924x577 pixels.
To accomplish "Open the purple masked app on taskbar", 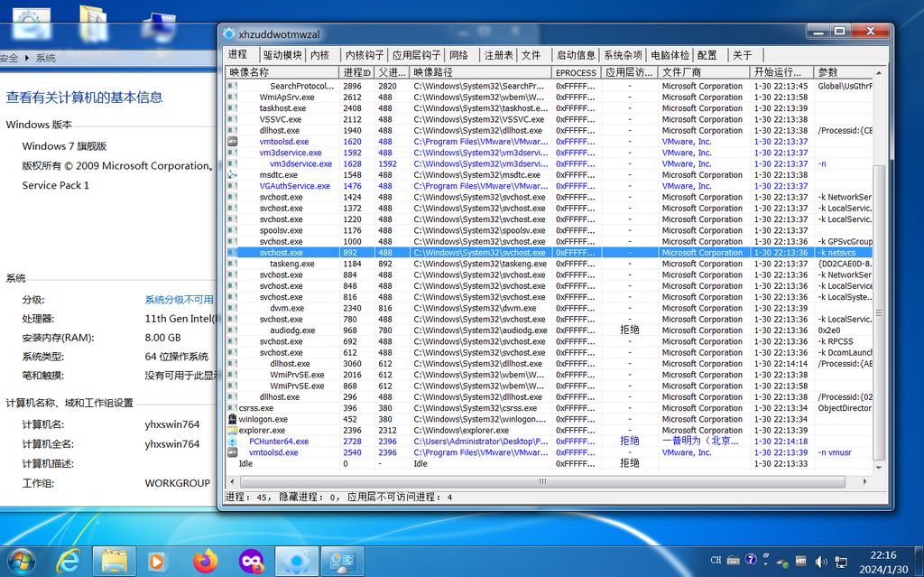I will click(252, 561).
